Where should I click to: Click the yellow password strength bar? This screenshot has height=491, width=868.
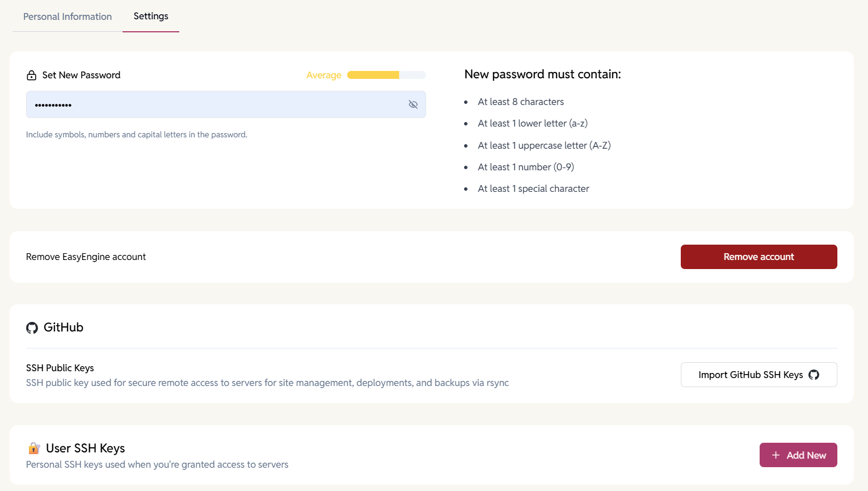373,75
